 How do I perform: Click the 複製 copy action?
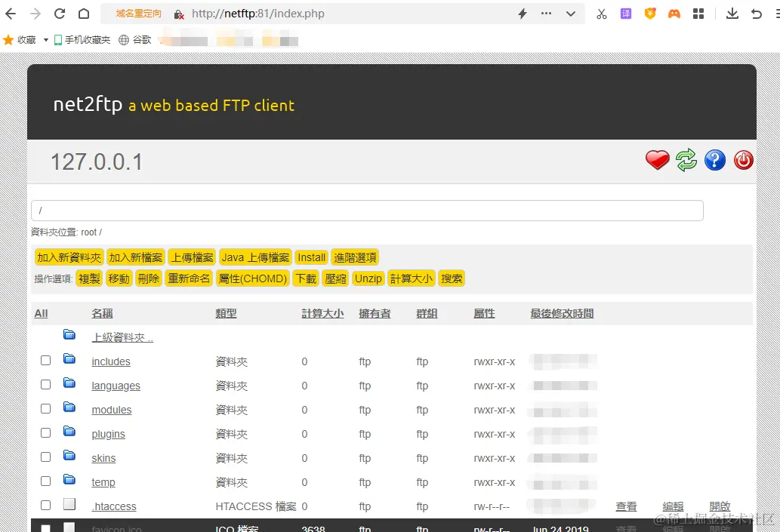tap(90, 278)
